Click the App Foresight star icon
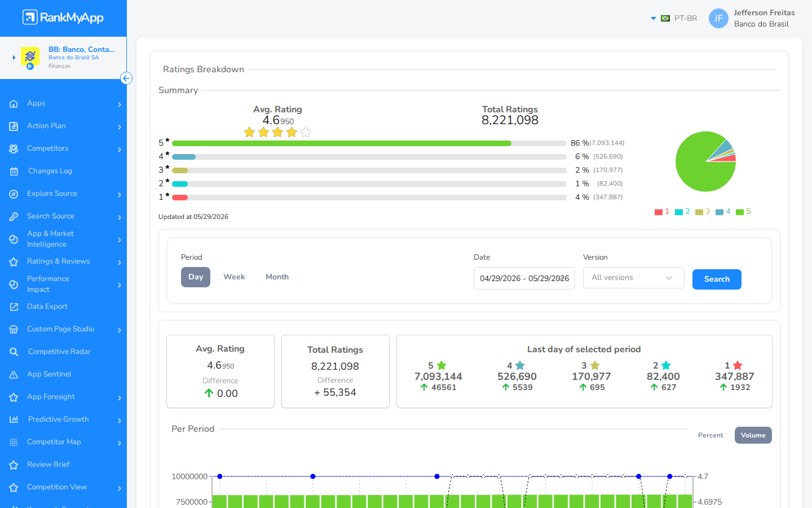Viewport: 812px width, 508px height. [x=14, y=397]
